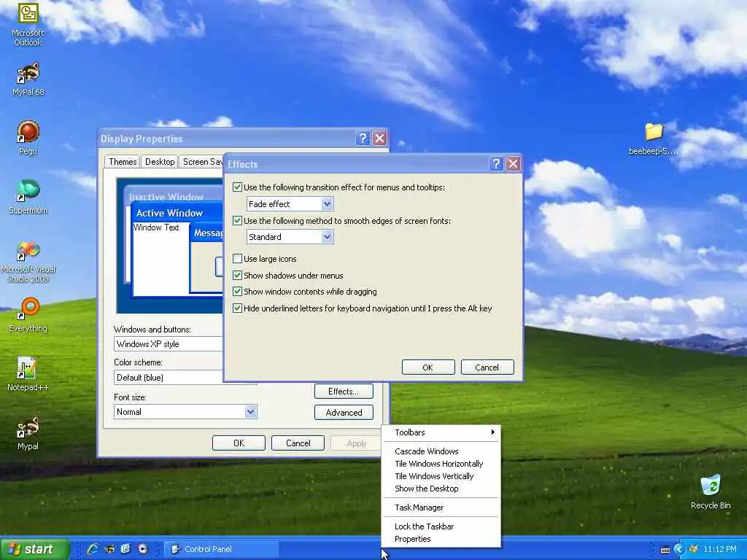Click the Active Window preview title
Image resolution: width=747 pixels, height=560 pixels.
pyautogui.click(x=169, y=213)
